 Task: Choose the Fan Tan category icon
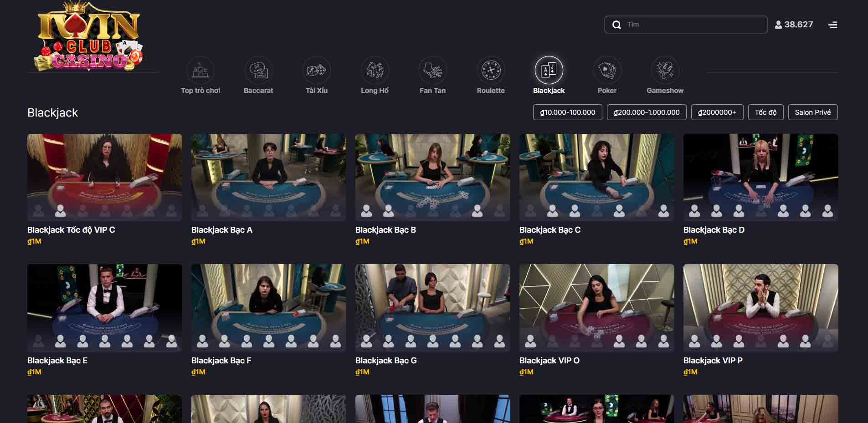point(432,71)
